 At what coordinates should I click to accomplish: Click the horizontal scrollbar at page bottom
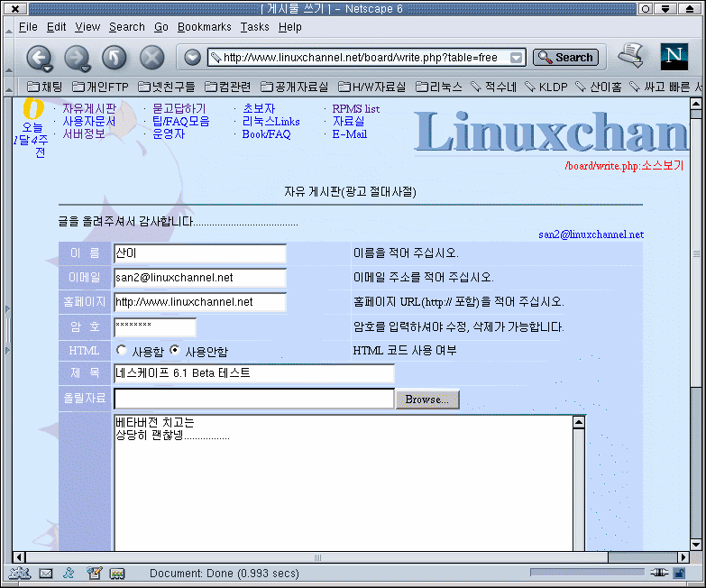click(x=352, y=557)
